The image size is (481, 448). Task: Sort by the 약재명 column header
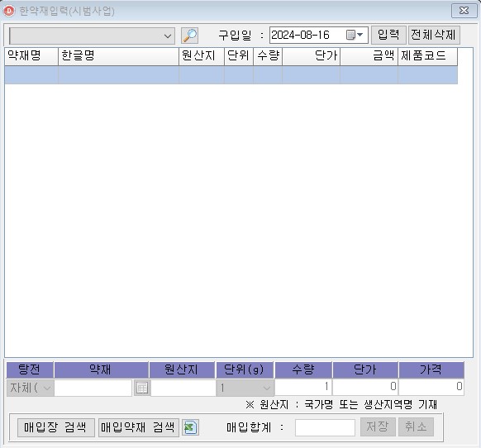[x=31, y=56]
